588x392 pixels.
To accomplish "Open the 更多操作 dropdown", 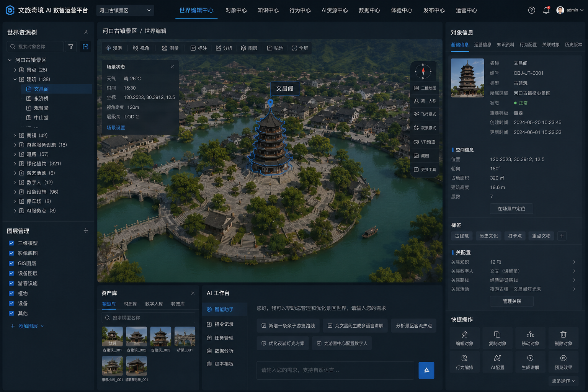I will [563, 381].
